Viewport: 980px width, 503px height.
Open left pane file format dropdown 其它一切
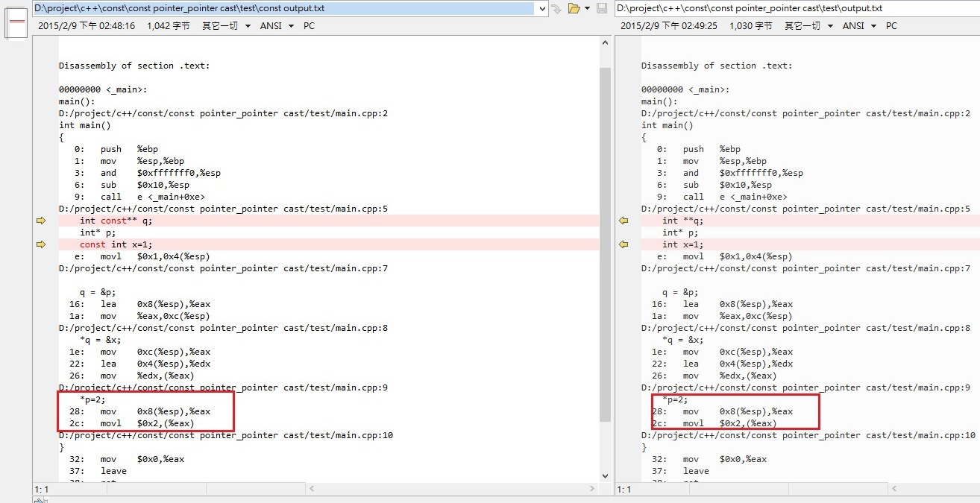coord(226,26)
